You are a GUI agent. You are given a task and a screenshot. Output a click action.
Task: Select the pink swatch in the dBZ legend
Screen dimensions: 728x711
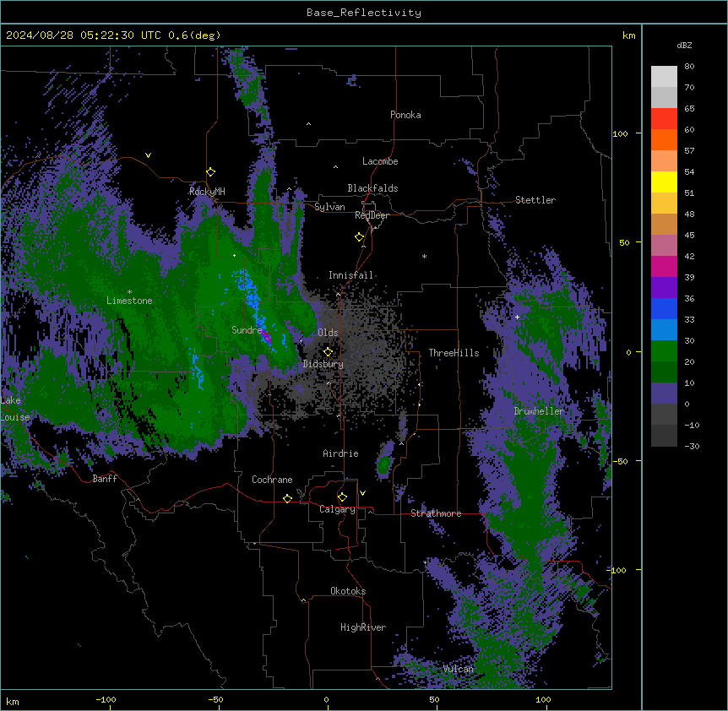pos(664,245)
